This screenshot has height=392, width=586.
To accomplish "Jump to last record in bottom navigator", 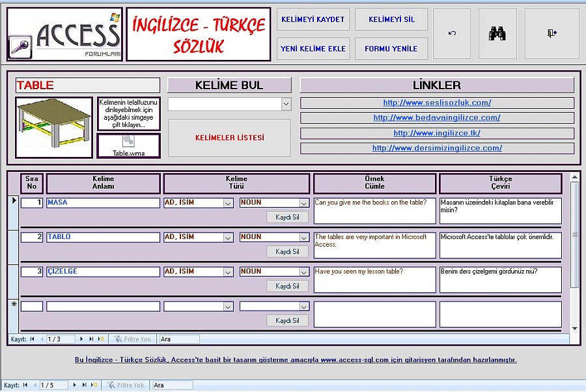I will tap(85, 385).
